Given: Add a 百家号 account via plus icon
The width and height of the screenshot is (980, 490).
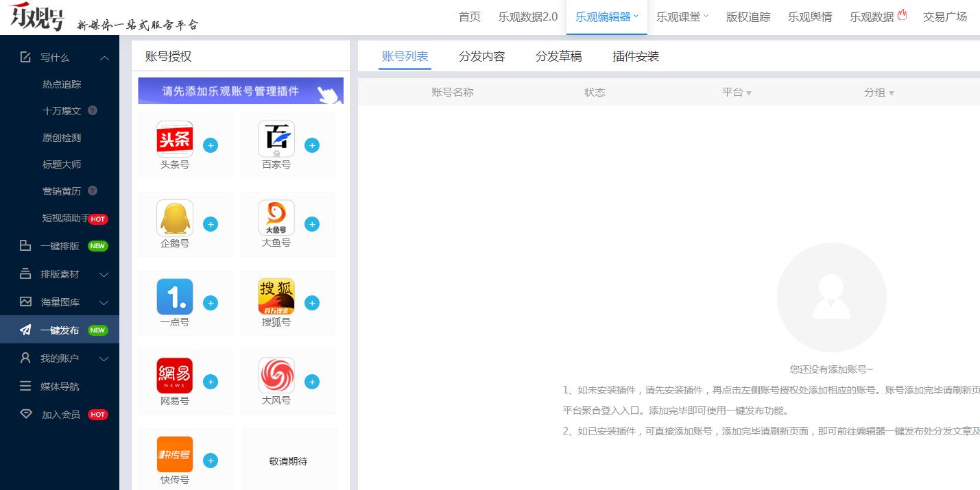Looking at the screenshot, I should pyautogui.click(x=312, y=145).
